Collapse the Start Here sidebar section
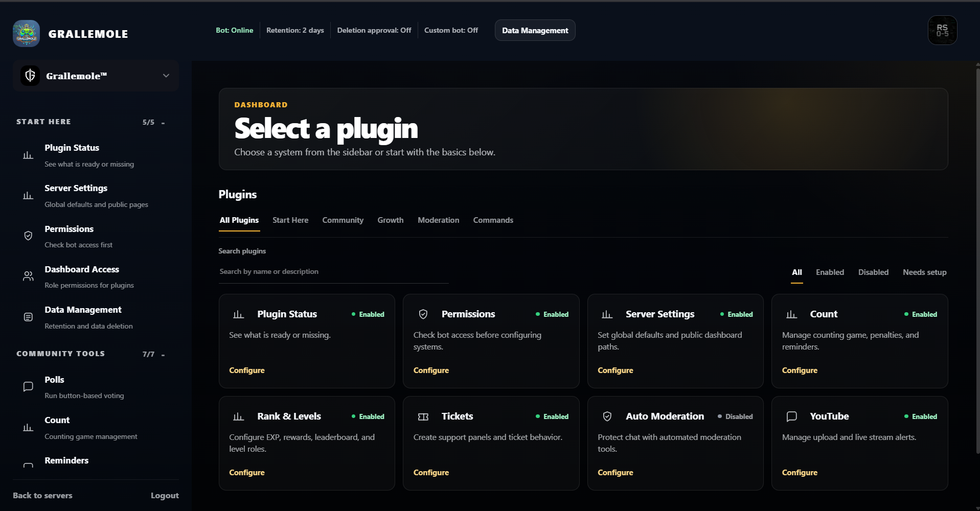This screenshot has width=980, height=511. (163, 123)
